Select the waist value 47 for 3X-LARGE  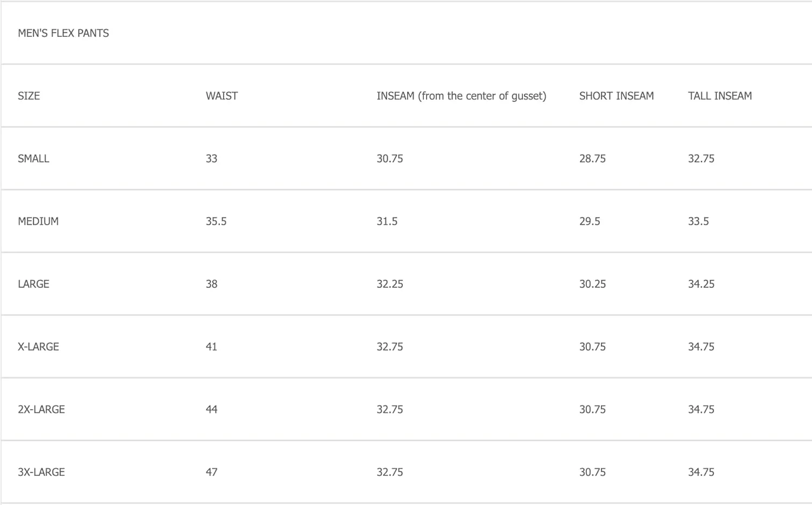point(211,472)
